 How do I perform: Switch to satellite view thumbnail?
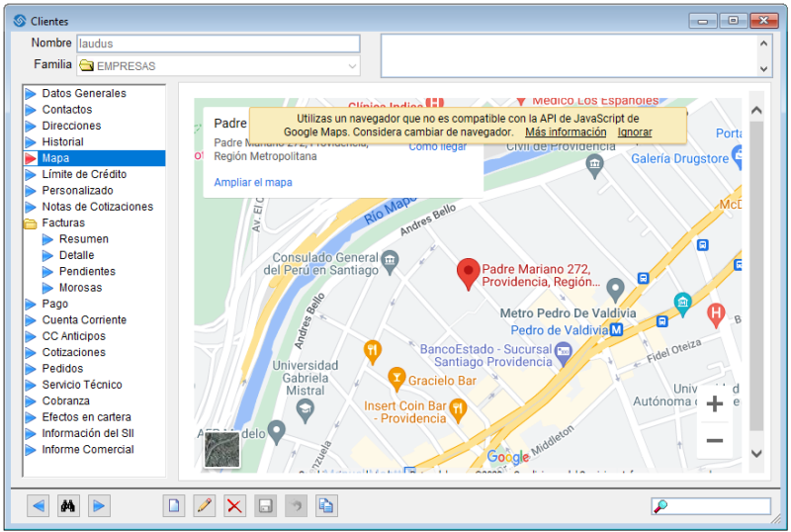tap(221, 450)
